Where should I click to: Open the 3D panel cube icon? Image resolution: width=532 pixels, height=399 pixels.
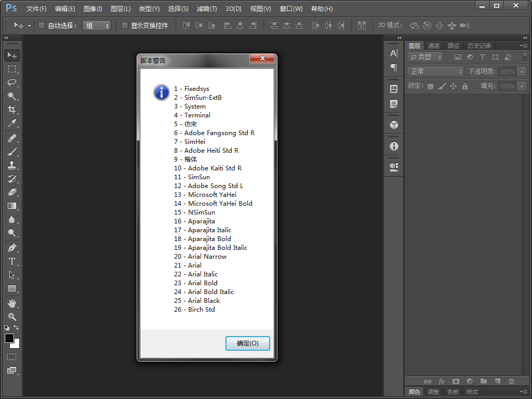point(394,125)
